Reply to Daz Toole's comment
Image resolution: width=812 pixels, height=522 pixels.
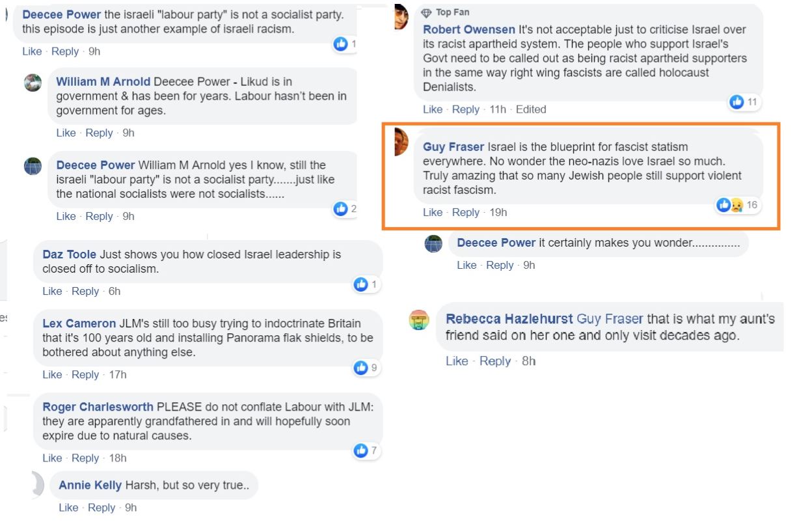click(85, 291)
